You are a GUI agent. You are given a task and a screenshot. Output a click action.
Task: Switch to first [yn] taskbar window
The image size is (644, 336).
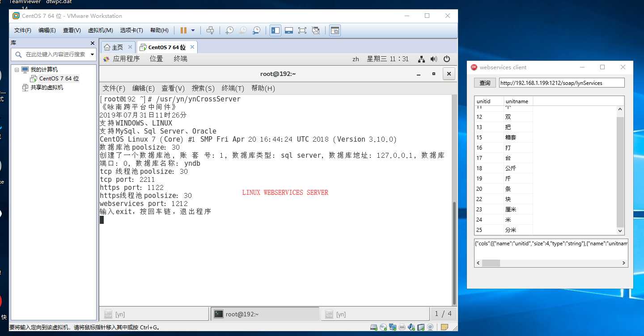(x=154, y=314)
